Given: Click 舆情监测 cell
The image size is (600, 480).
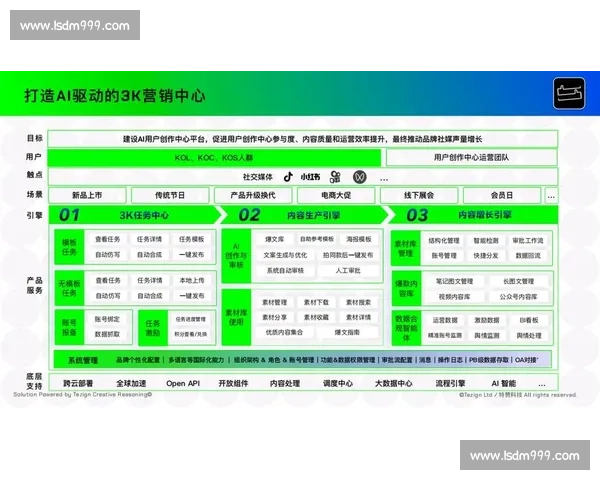Looking at the screenshot, I should coord(487,336).
